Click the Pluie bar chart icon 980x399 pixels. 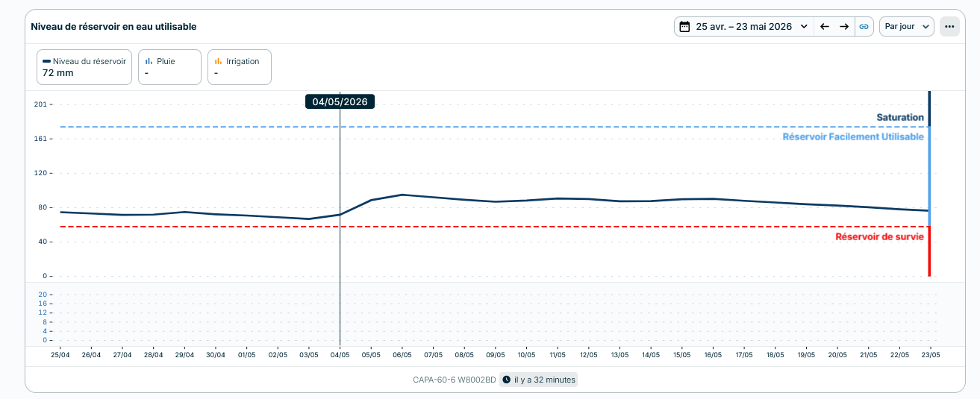(x=149, y=61)
